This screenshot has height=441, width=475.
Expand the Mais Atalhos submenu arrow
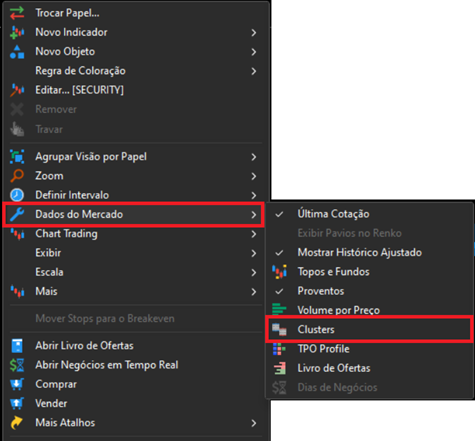(x=254, y=423)
